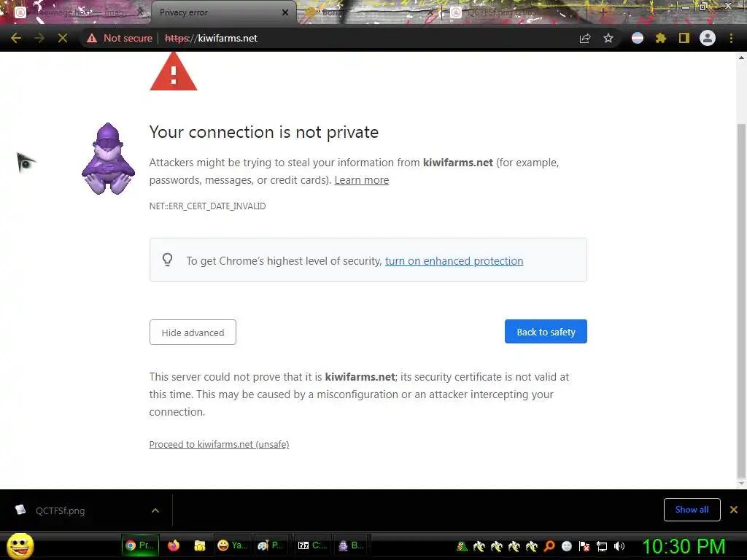The image size is (747, 560).
Task: Click the NET::ERR_CERT_DATE_INVALID error code
Action: 207,206
